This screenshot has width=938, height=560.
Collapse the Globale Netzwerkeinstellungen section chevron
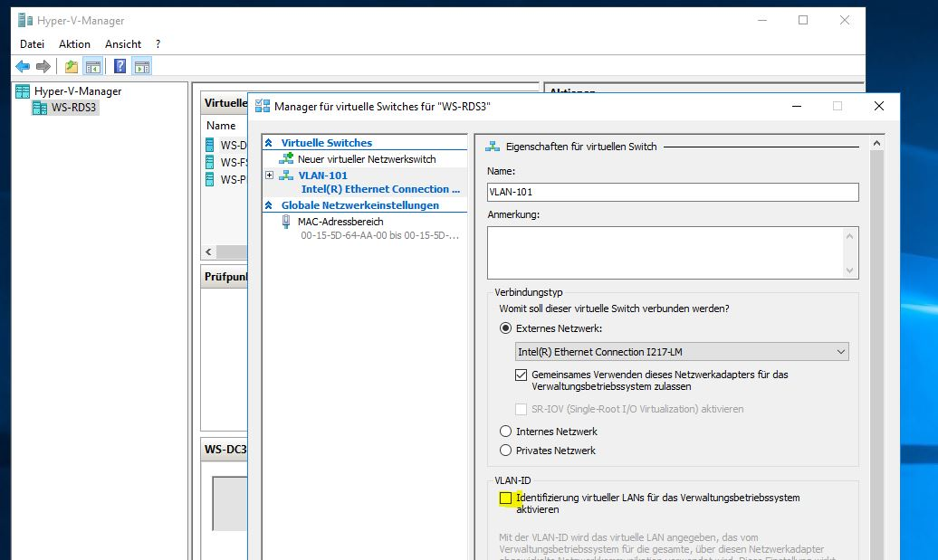point(269,205)
